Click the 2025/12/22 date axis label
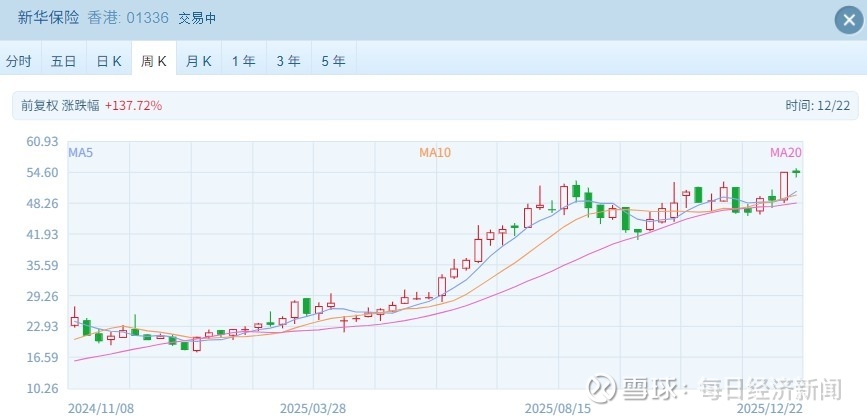 click(770, 408)
